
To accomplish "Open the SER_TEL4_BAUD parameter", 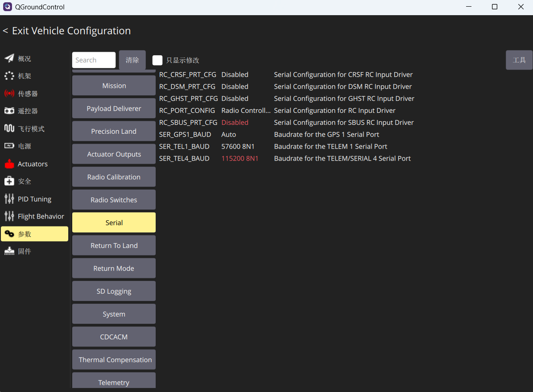I will tap(184, 158).
